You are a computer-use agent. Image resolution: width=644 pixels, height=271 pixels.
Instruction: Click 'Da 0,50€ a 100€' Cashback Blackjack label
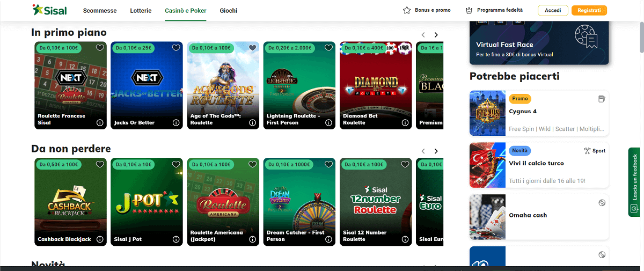point(59,164)
